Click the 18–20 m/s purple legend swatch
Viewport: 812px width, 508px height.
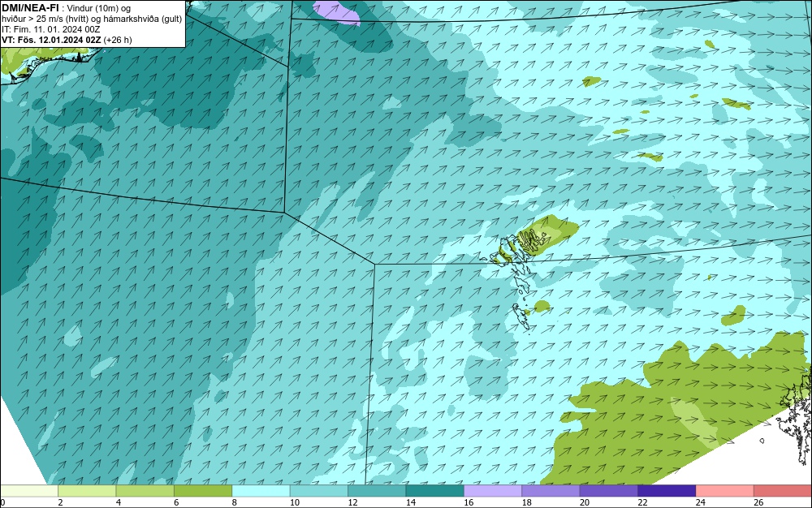tap(551, 491)
